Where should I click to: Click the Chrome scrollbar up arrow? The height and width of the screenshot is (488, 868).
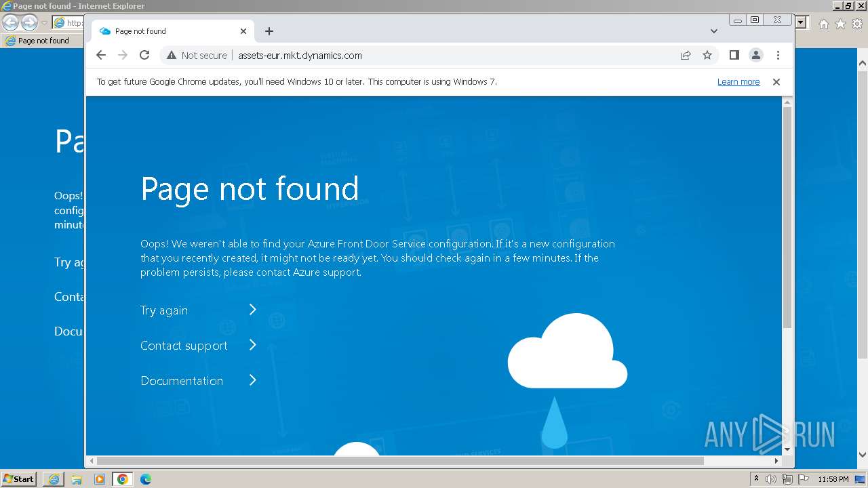(787, 102)
